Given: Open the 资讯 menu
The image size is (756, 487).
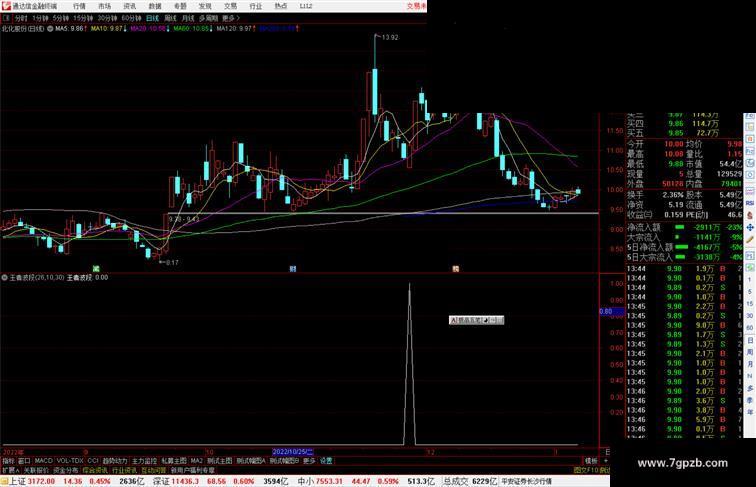Looking at the screenshot, I should [129, 6].
